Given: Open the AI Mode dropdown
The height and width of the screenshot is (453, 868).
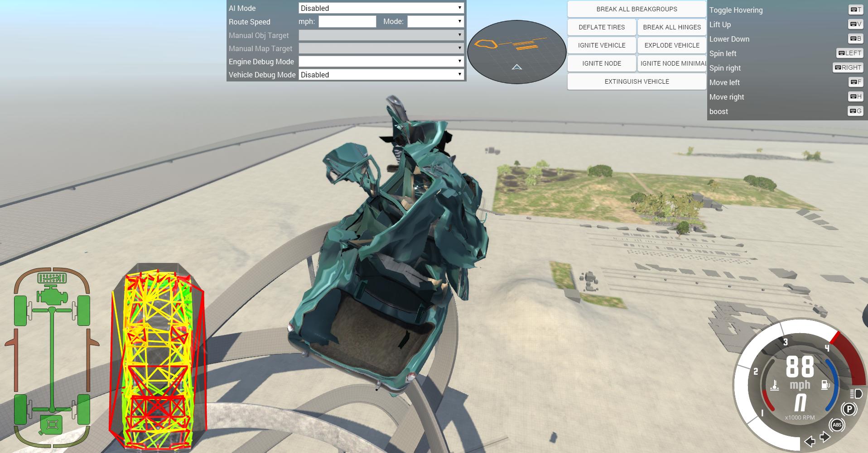Looking at the screenshot, I should coord(381,8).
